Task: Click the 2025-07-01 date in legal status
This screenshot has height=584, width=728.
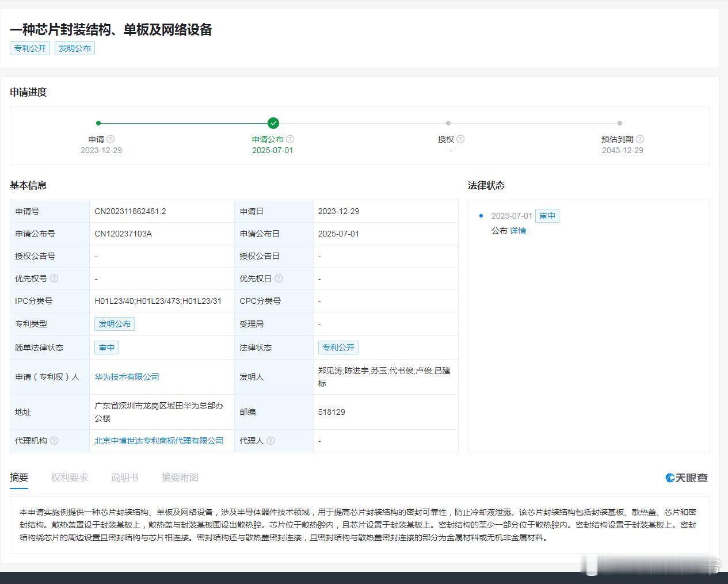Action: click(512, 216)
